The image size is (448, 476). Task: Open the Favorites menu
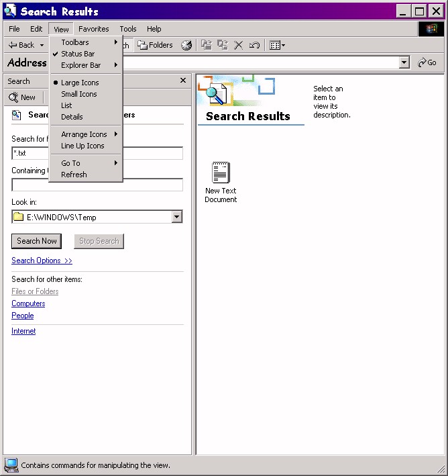94,29
